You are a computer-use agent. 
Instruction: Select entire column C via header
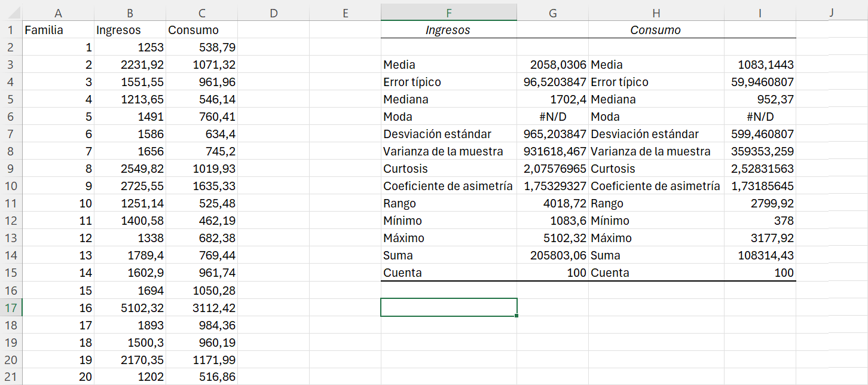[x=201, y=13]
